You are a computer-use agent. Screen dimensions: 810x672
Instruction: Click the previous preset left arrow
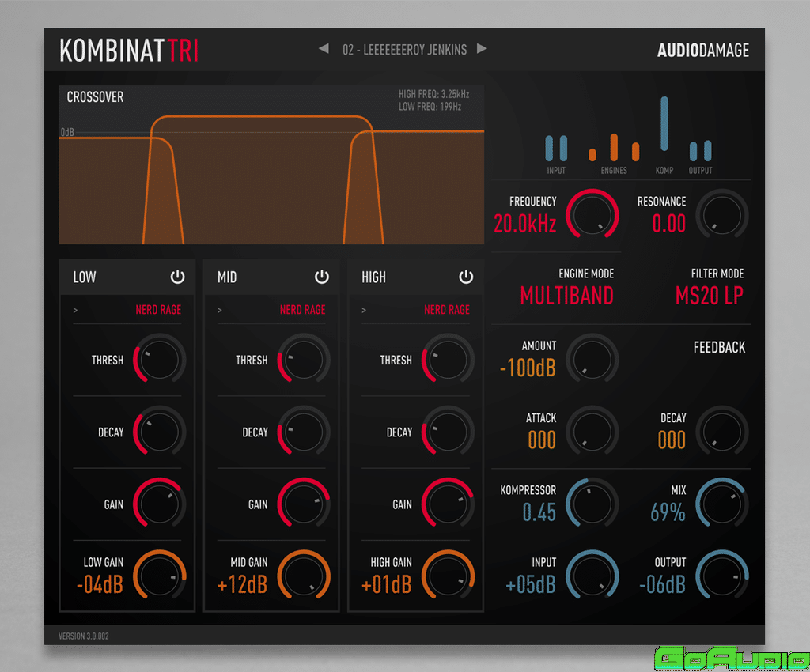coord(324,49)
